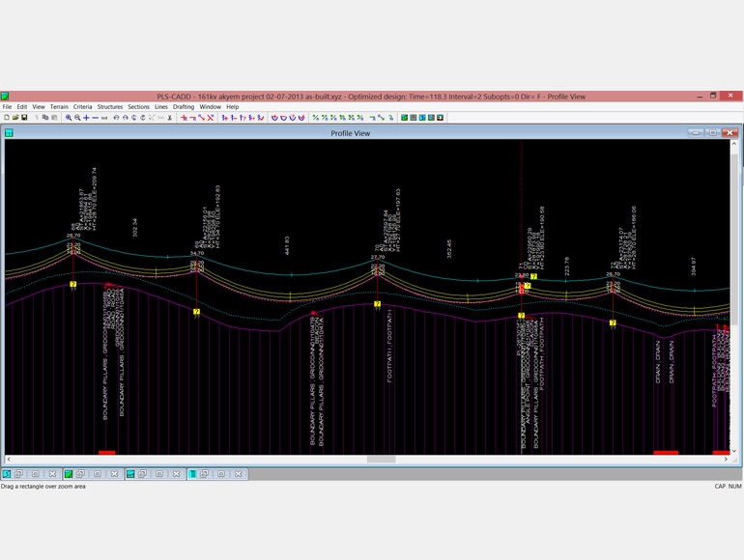
Task: Close the first minimized child window
Action: pyautogui.click(x=52, y=474)
